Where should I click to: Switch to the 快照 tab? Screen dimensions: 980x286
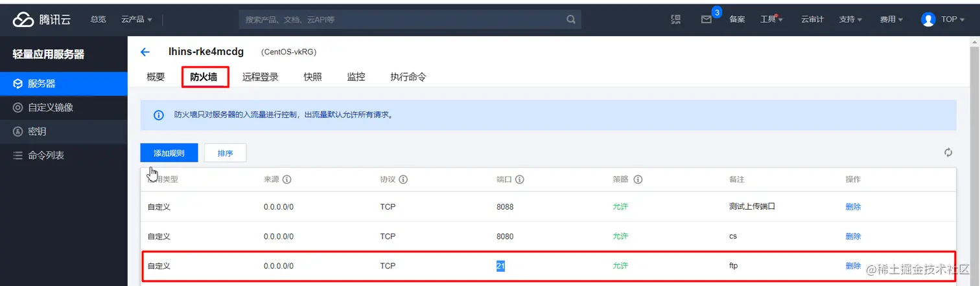point(312,77)
